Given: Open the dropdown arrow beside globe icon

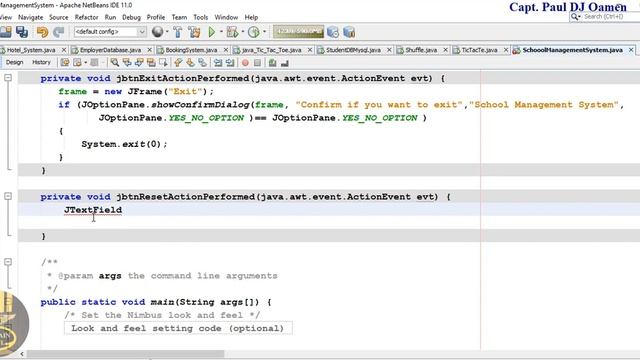Looking at the screenshot, I should pos(167,32).
